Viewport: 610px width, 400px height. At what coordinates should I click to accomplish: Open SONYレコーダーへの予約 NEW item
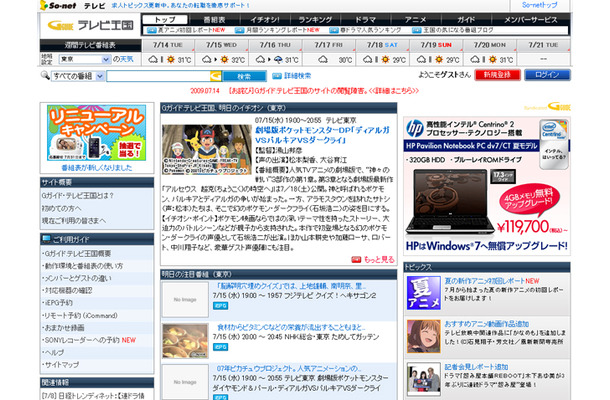pos(89,340)
